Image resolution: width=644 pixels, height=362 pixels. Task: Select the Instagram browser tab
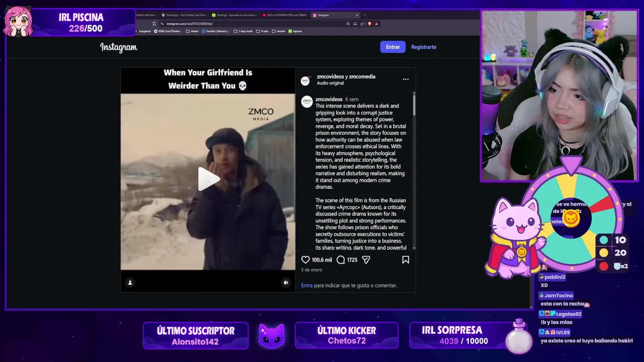click(x=335, y=15)
